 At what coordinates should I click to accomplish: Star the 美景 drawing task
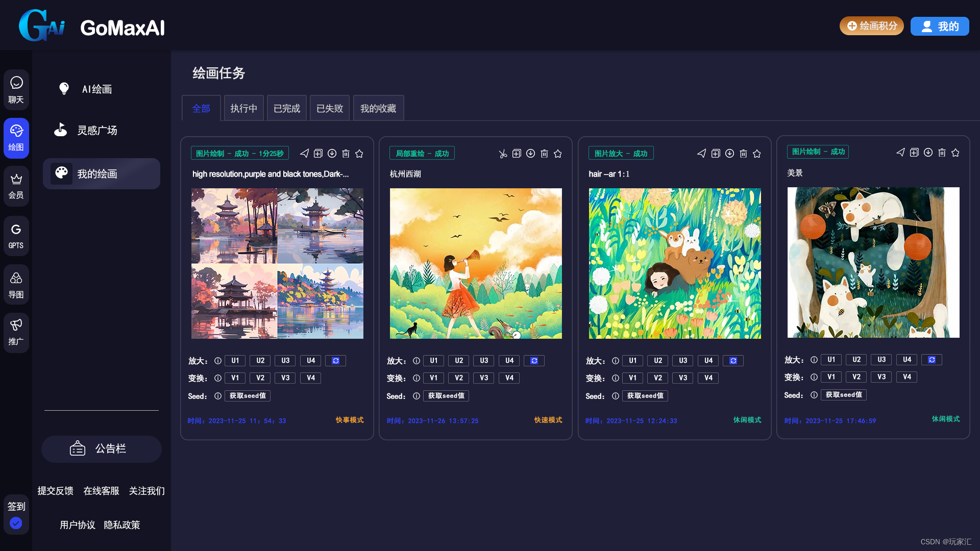[955, 153]
